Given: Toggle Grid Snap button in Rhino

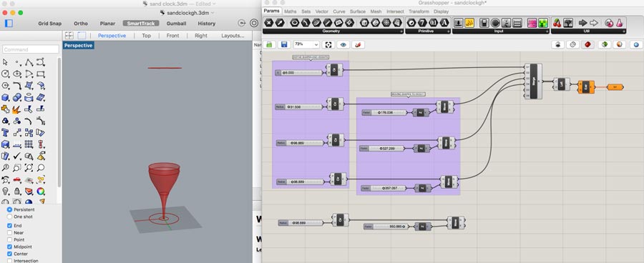Looking at the screenshot, I should tap(50, 24).
